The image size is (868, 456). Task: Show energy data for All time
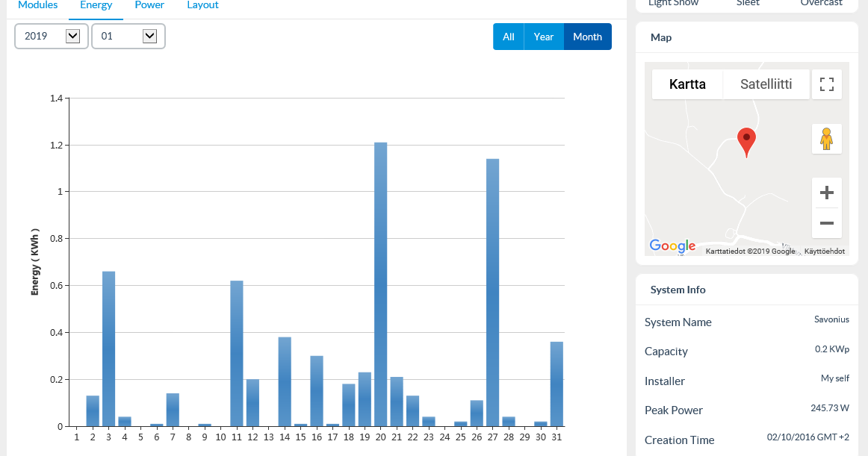tap(508, 37)
